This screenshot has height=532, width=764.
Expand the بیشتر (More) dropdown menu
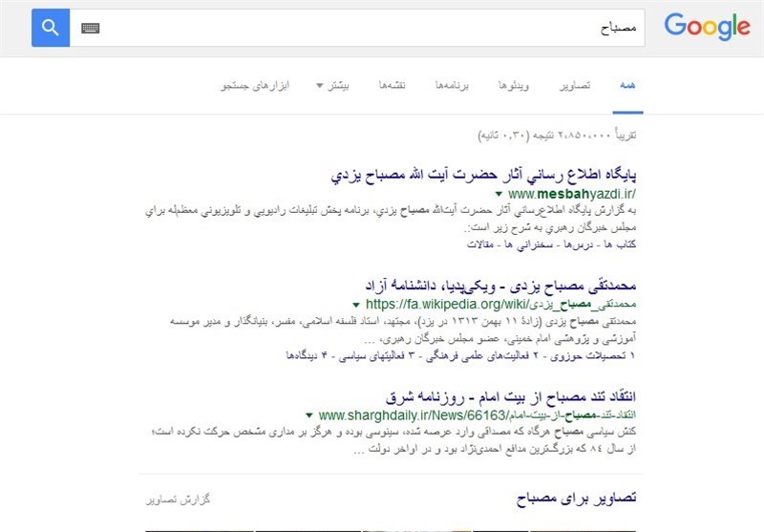pyautogui.click(x=332, y=86)
